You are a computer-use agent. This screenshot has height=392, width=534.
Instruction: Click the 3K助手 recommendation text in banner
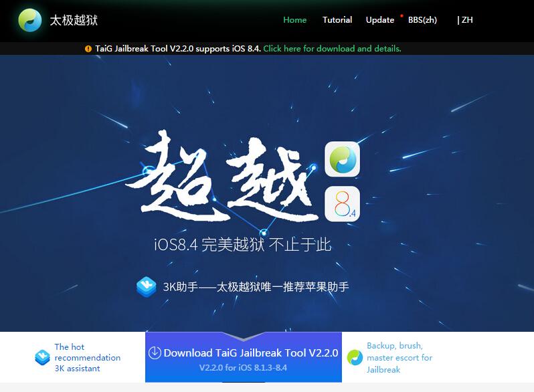[x=256, y=287]
